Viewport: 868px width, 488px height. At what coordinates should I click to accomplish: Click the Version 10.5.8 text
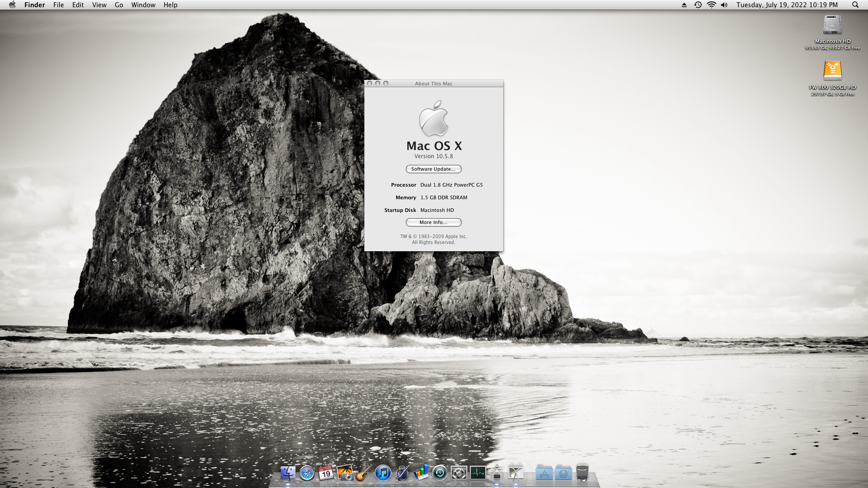pyautogui.click(x=434, y=156)
